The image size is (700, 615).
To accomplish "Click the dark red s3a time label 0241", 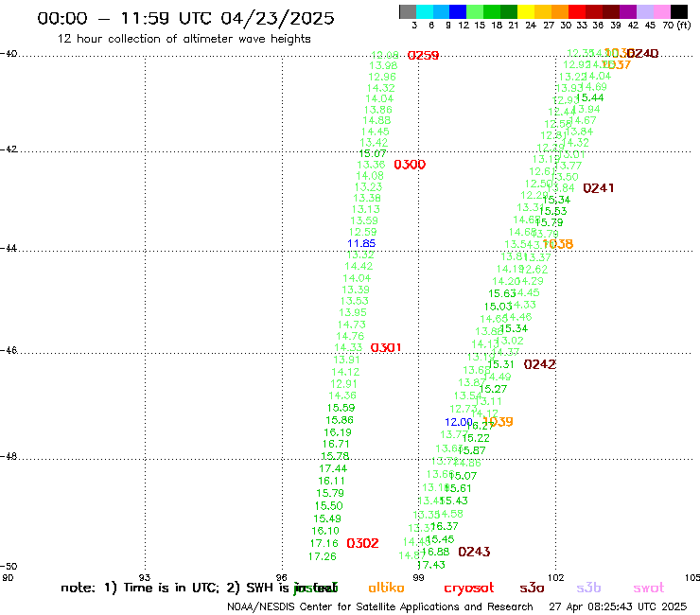I will [x=599, y=188].
